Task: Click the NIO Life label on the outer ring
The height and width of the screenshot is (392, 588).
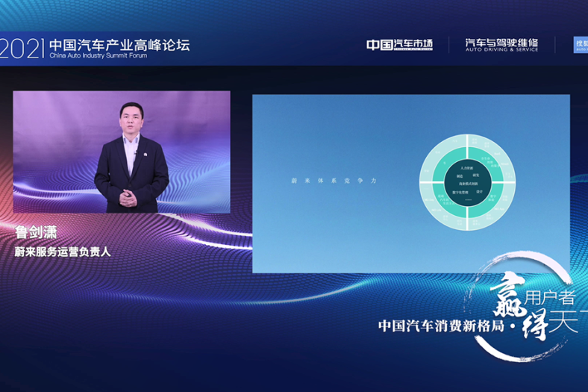Action: pos(437,211)
